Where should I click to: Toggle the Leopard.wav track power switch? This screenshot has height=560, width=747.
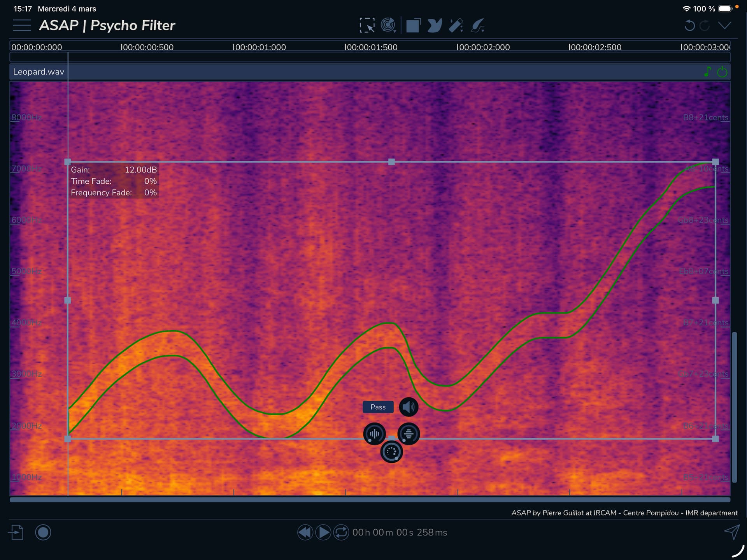722,72
